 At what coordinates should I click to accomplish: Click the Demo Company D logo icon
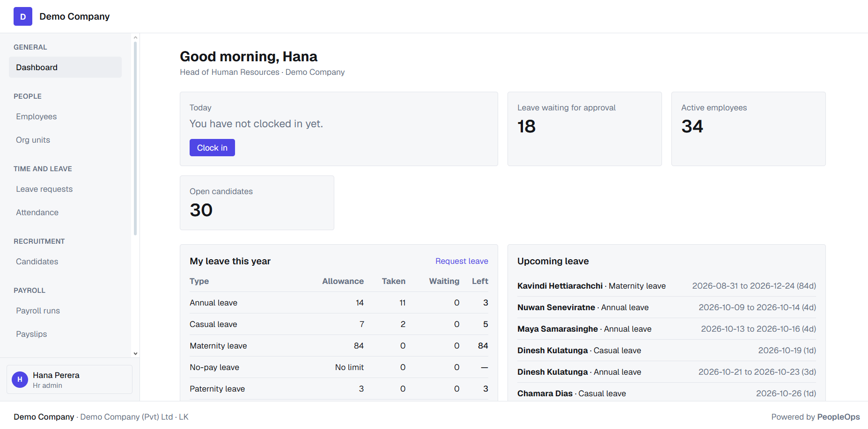[23, 16]
